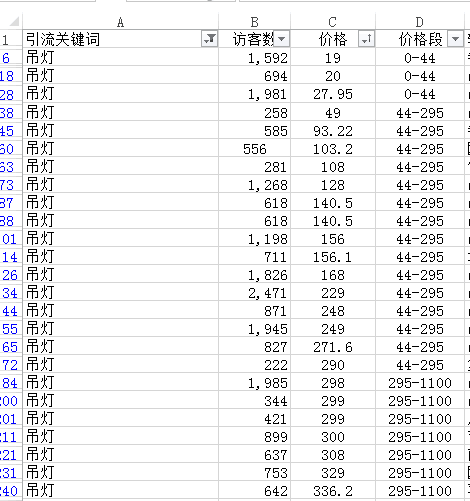
Task: Select visitor count cell 1,945
Action: [x=254, y=328]
